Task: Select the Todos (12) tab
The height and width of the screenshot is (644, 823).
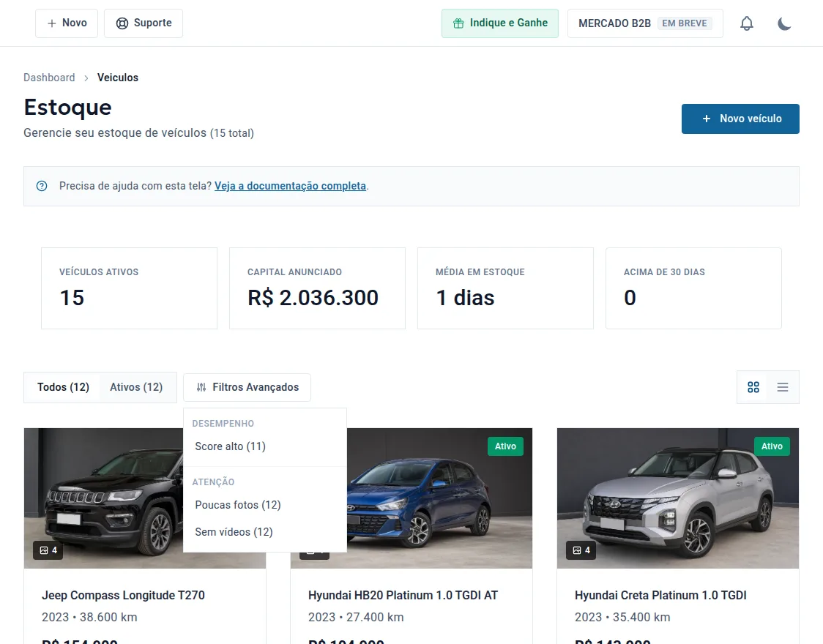Action: (x=63, y=387)
